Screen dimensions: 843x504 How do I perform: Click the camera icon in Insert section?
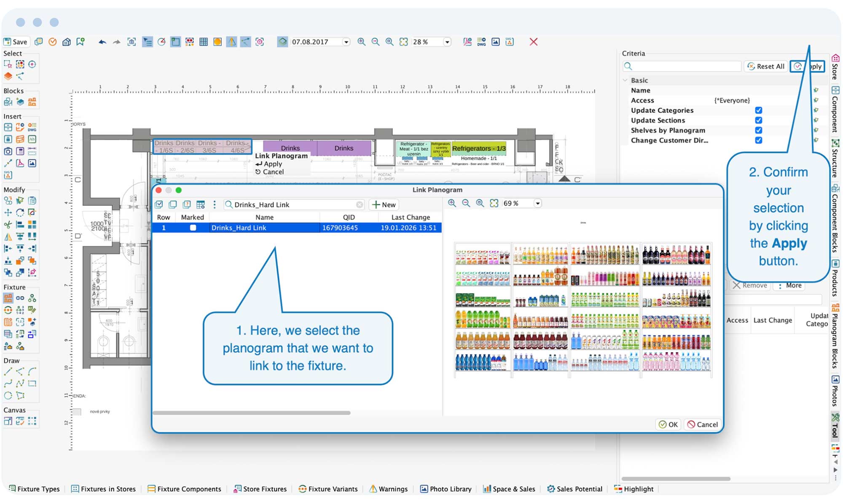coord(8,151)
